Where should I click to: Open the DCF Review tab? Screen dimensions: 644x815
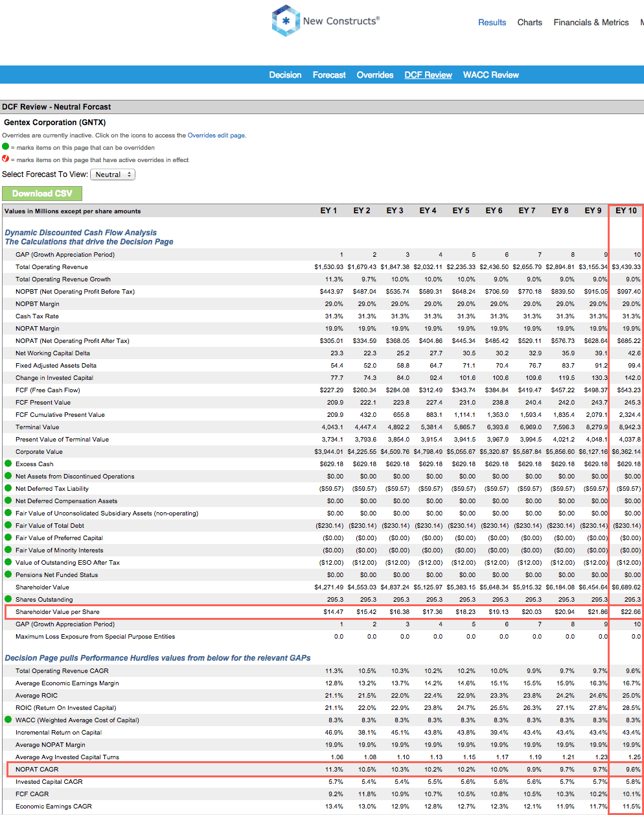(428, 75)
